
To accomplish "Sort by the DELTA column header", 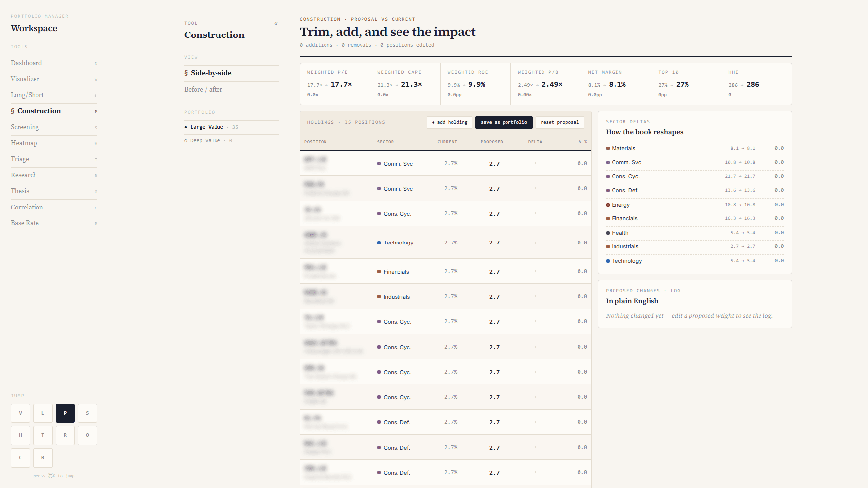I will tap(535, 142).
